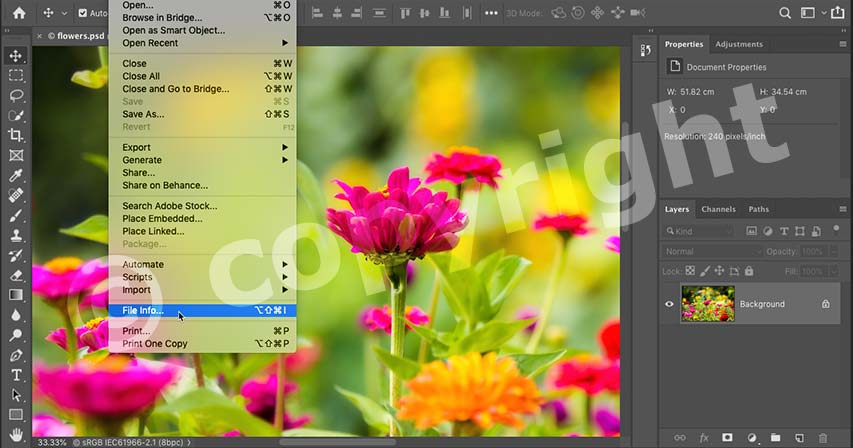Viewport: 853px width, 448px height.
Task: Hide the Background layer using eye icon
Action: click(670, 304)
